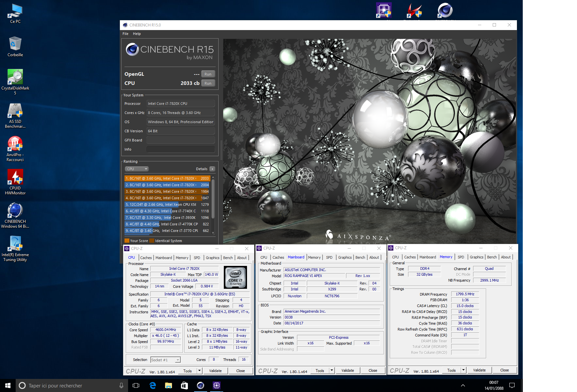Switch to Cinebench via taskbar icon

coord(200,385)
